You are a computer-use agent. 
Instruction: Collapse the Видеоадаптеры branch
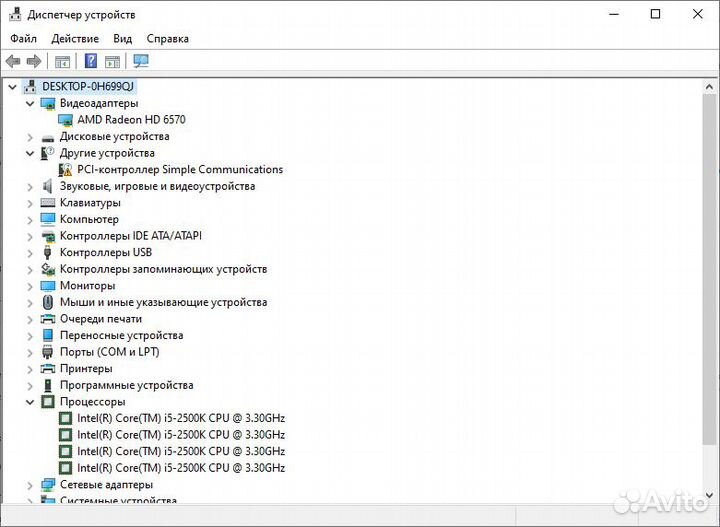30,104
